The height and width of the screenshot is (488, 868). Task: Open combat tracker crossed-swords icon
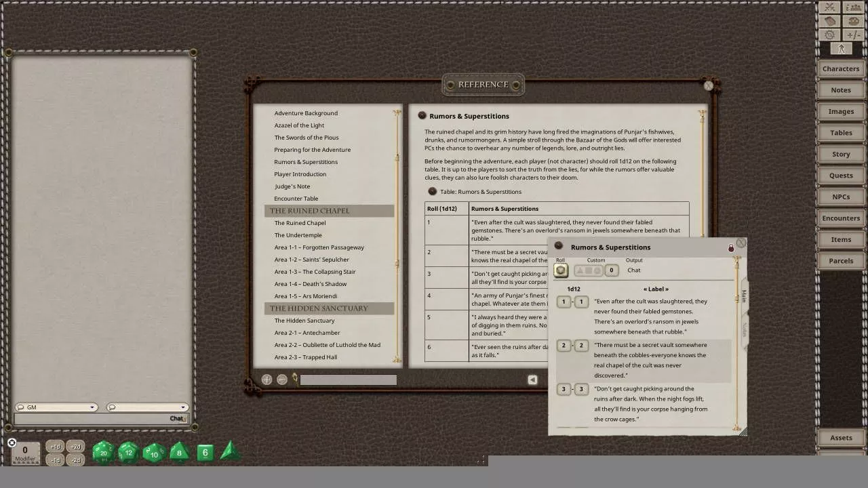(830, 7)
